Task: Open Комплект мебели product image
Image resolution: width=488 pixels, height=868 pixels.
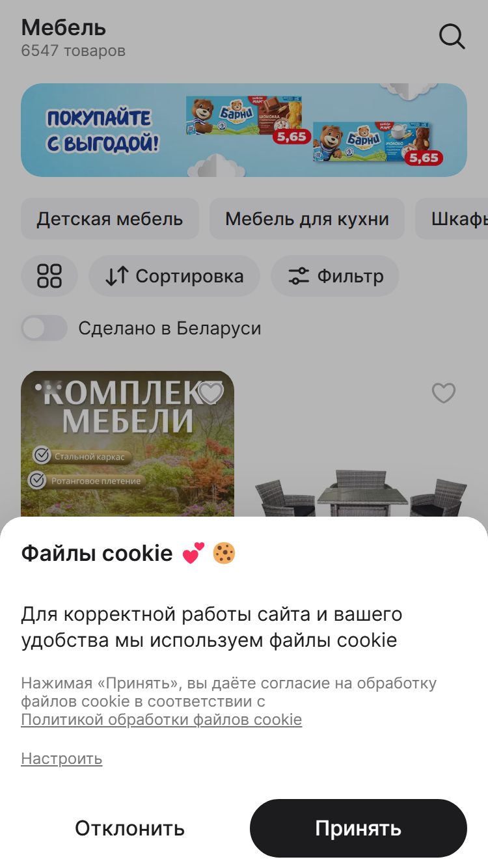Action: coord(128,444)
